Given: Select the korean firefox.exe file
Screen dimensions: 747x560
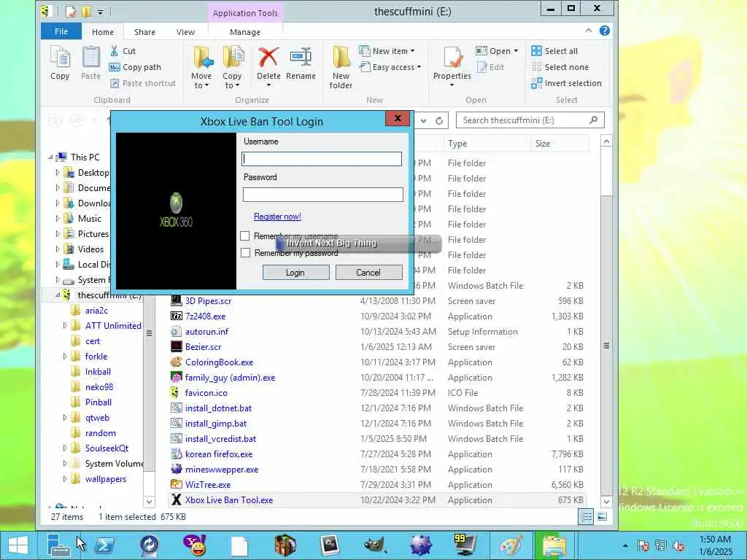Looking at the screenshot, I should point(219,454).
